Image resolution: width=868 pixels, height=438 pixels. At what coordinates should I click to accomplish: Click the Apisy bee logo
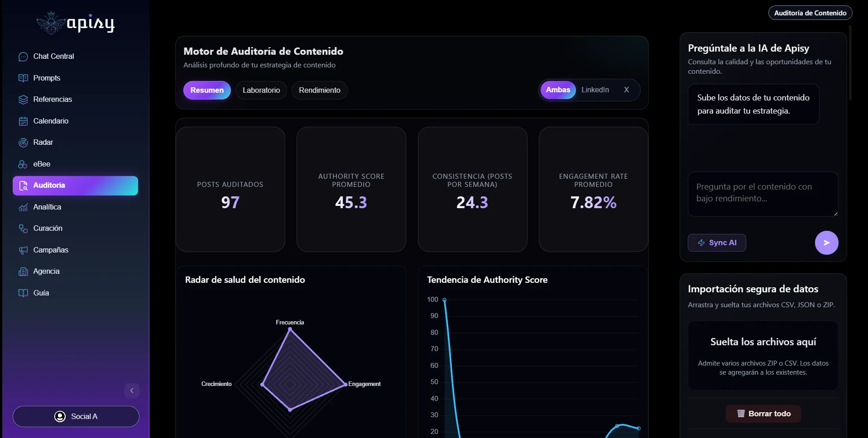click(51, 23)
